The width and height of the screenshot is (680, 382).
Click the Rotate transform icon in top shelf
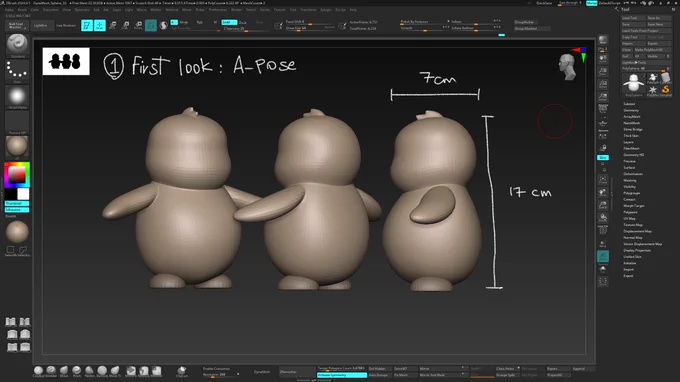point(138,26)
